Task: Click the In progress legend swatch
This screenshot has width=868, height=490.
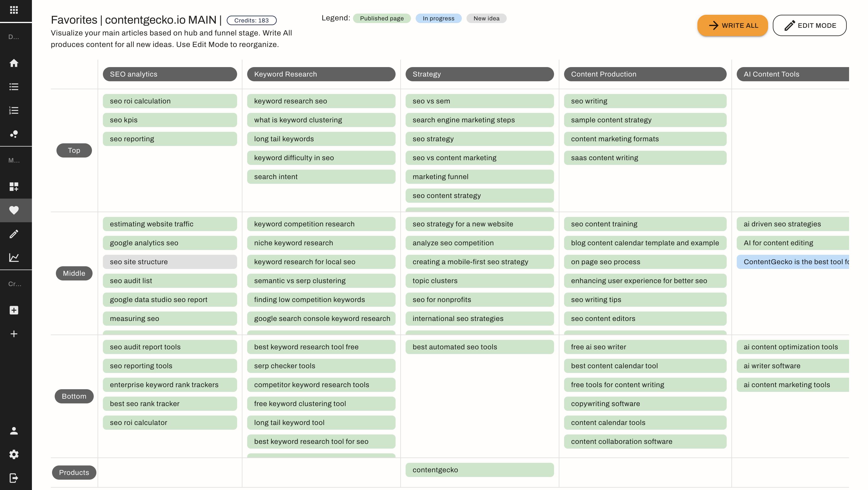Action: (x=438, y=18)
